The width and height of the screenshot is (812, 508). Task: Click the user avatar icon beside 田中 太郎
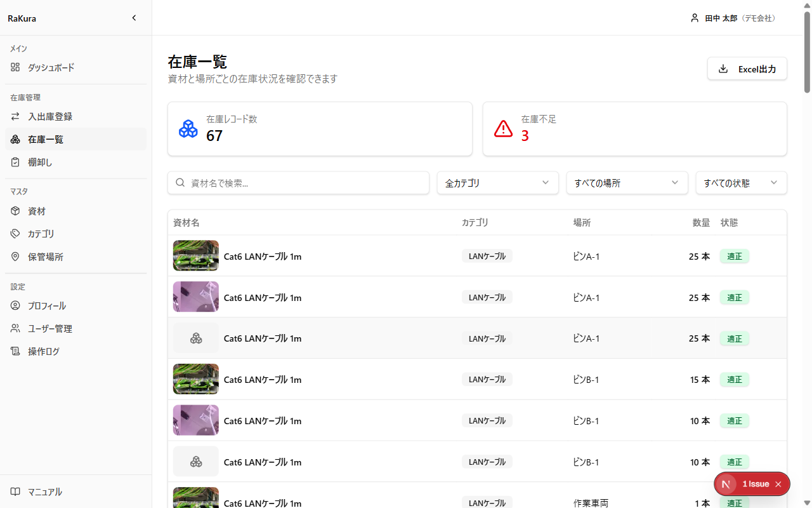tap(695, 18)
